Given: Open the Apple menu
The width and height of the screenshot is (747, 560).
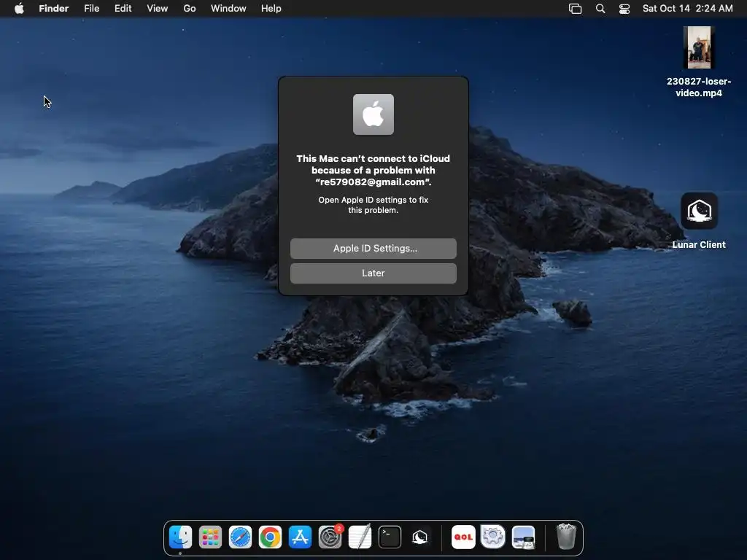Looking at the screenshot, I should pyautogui.click(x=19, y=9).
